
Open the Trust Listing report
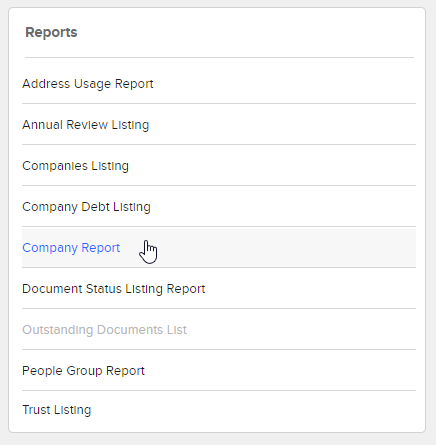(x=57, y=410)
